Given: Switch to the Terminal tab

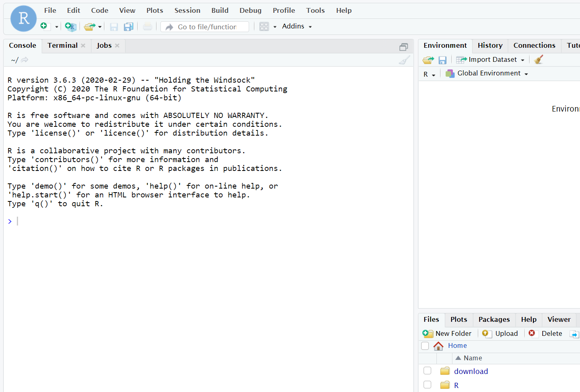Looking at the screenshot, I should [62, 45].
